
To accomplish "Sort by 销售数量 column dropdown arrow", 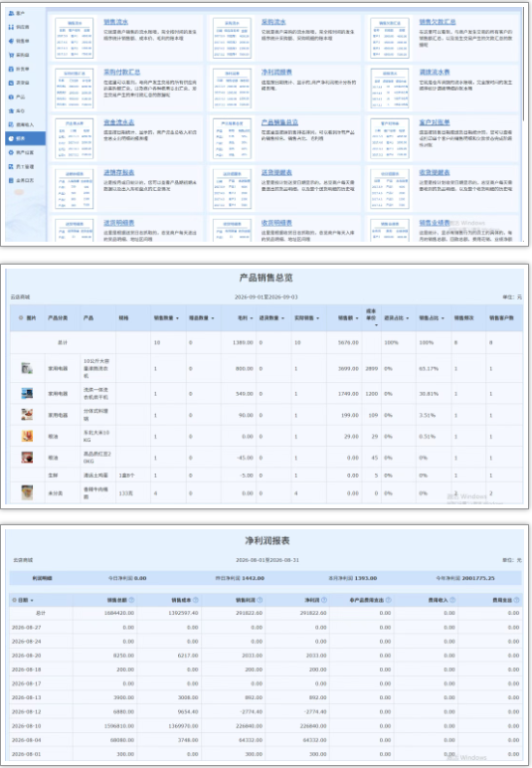I will (177, 318).
